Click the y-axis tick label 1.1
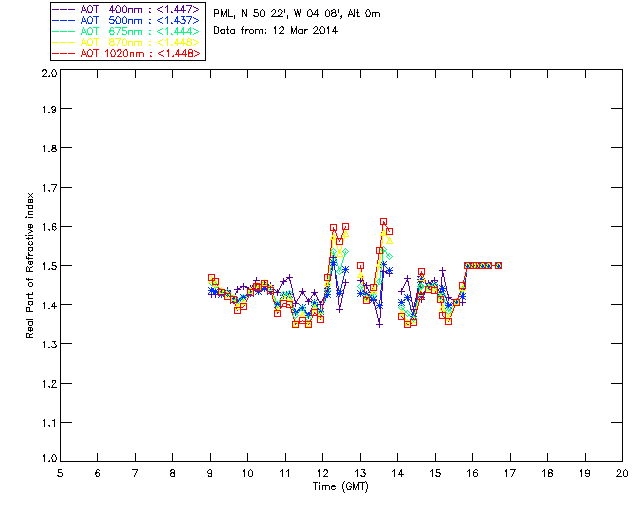Image resolution: width=640 pixels, height=512 pixels. point(49,423)
